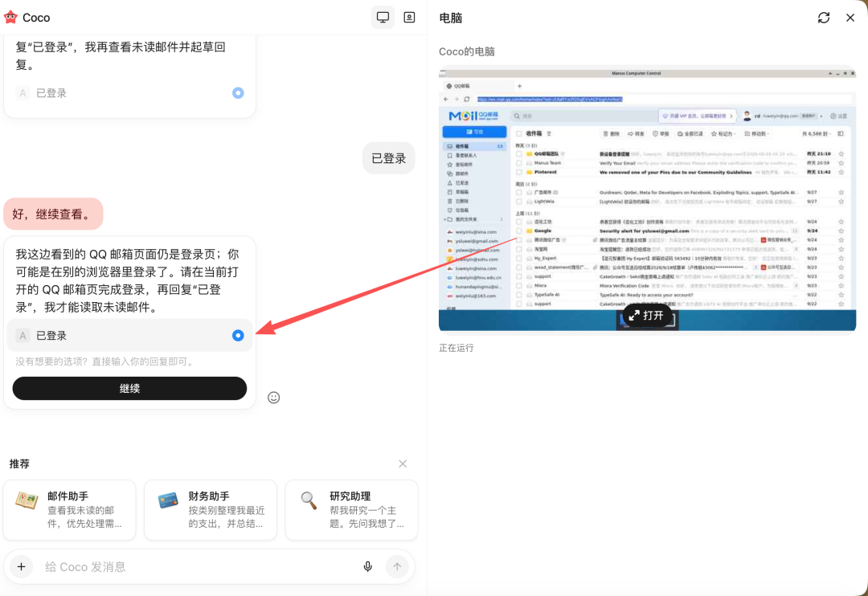Open the contact card icon beside the monitor icon
This screenshot has width=868, height=596.
pos(409,17)
